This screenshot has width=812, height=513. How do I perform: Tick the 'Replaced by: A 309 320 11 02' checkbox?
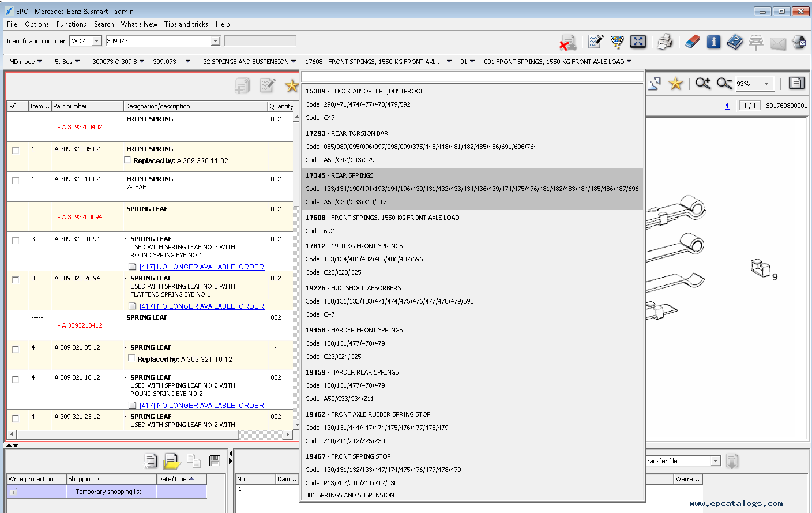tap(128, 160)
